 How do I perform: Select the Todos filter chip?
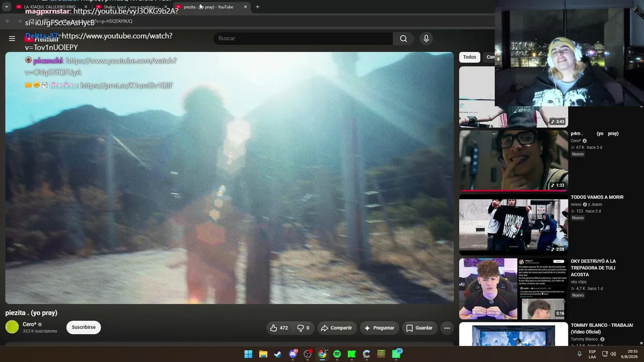(x=469, y=57)
